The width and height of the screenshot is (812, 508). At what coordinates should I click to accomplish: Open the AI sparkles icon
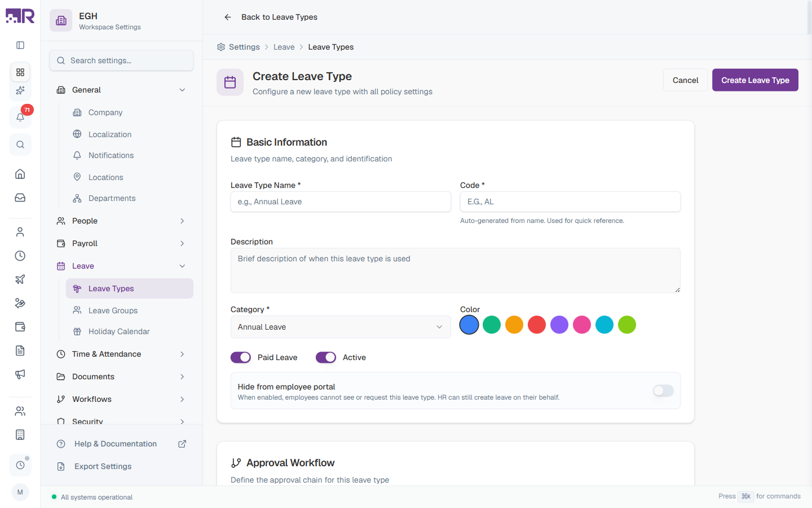[20, 90]
